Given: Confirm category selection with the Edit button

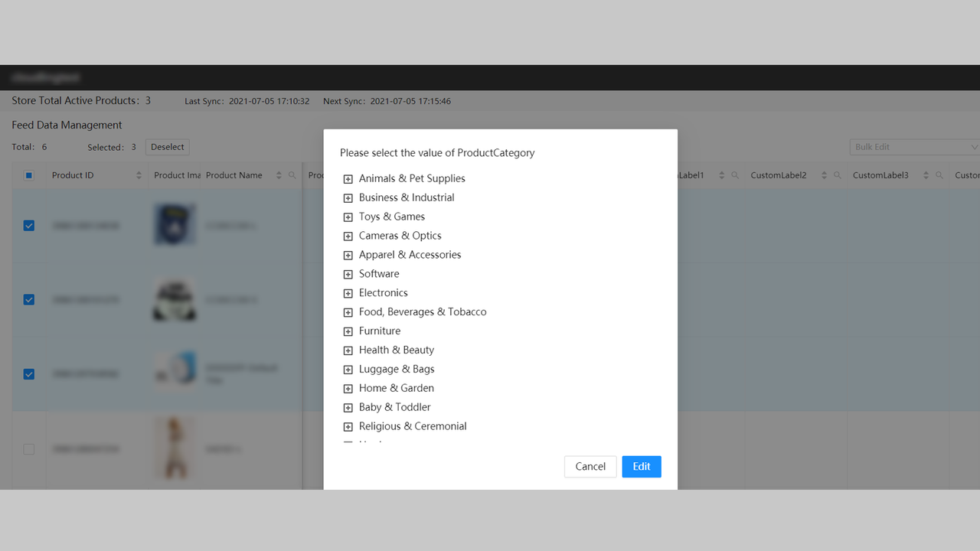Looking at the screenshot, I should pos(641,466).
